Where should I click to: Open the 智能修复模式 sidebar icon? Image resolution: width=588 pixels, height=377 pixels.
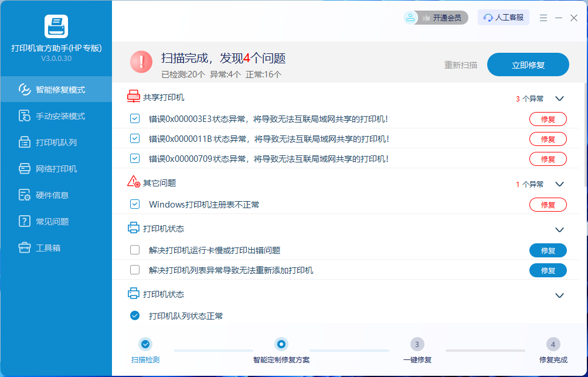point(25,90)
